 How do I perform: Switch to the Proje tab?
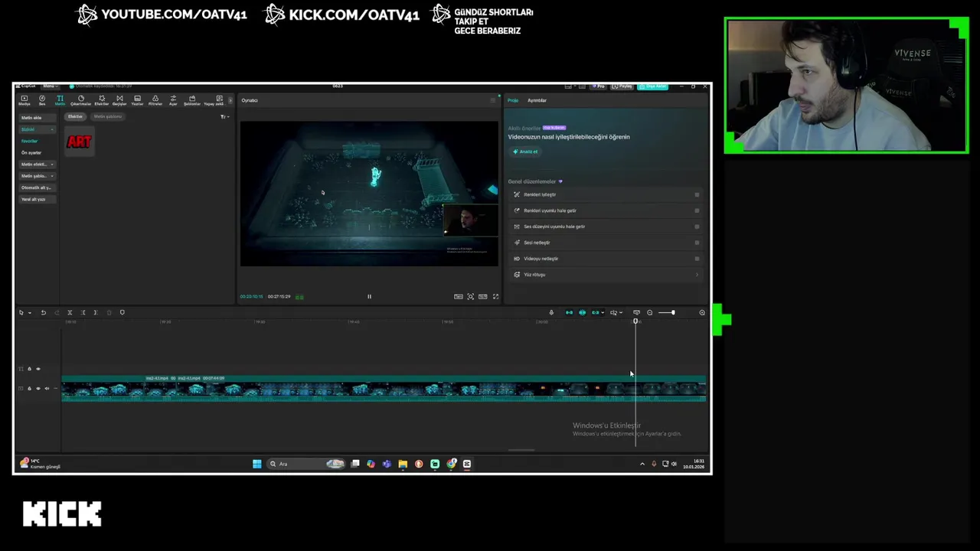coord(513,100)
